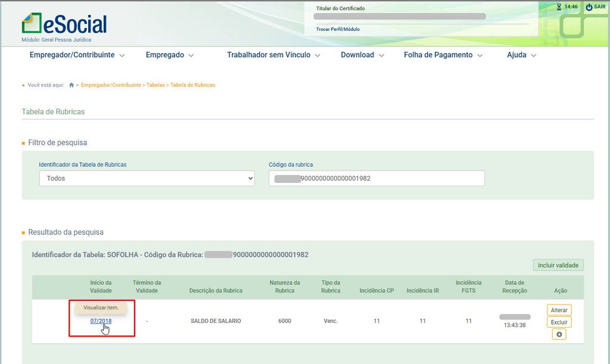The height and width of the screenshot is (364, 610).
Task: Open the Ajuda menu
Action: click(521, 55)
